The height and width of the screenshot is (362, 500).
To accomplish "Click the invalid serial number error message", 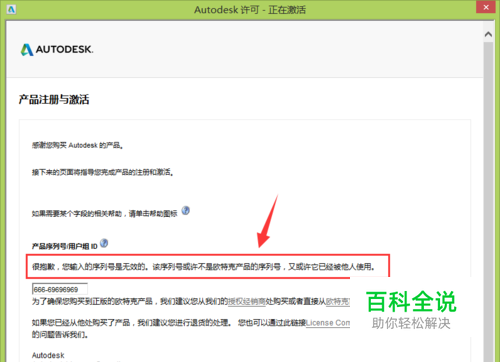I will [203, 267].
